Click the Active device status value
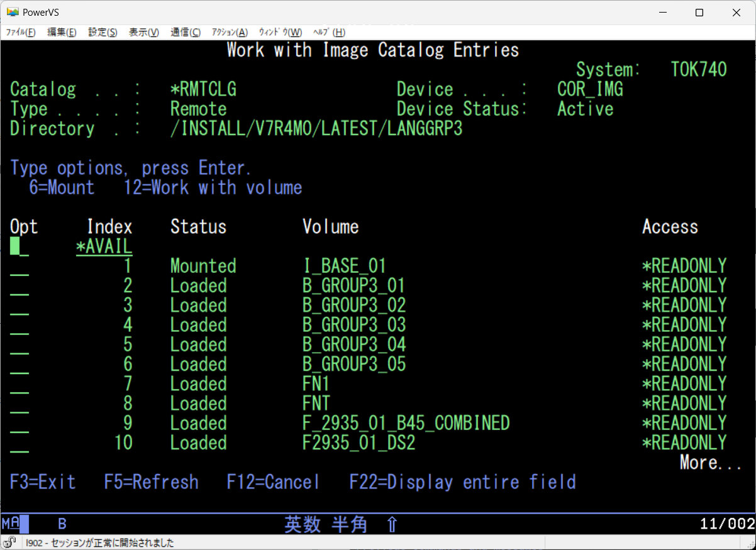Image resolution: width=756 pixels, height=550 pixels. pos(585,109)
